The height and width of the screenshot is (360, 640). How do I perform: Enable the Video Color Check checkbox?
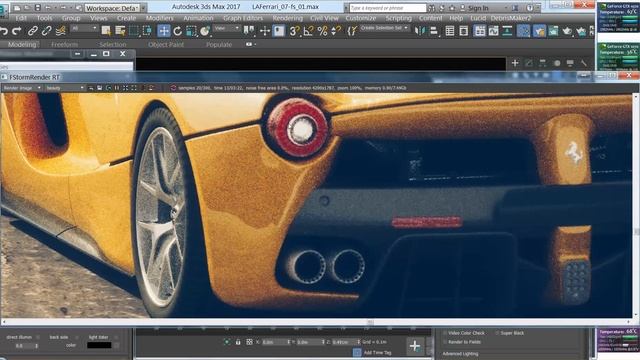[445, 333]
